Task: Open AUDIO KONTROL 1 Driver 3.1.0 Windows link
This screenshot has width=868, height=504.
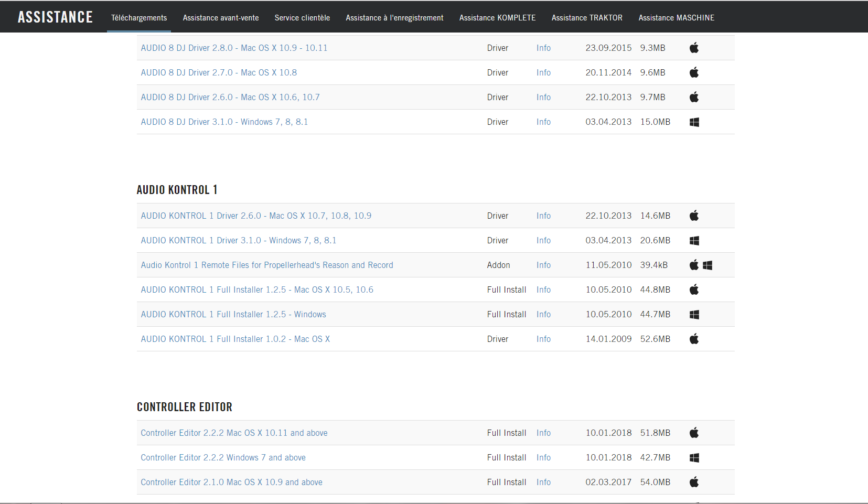Action: point(239,240)
